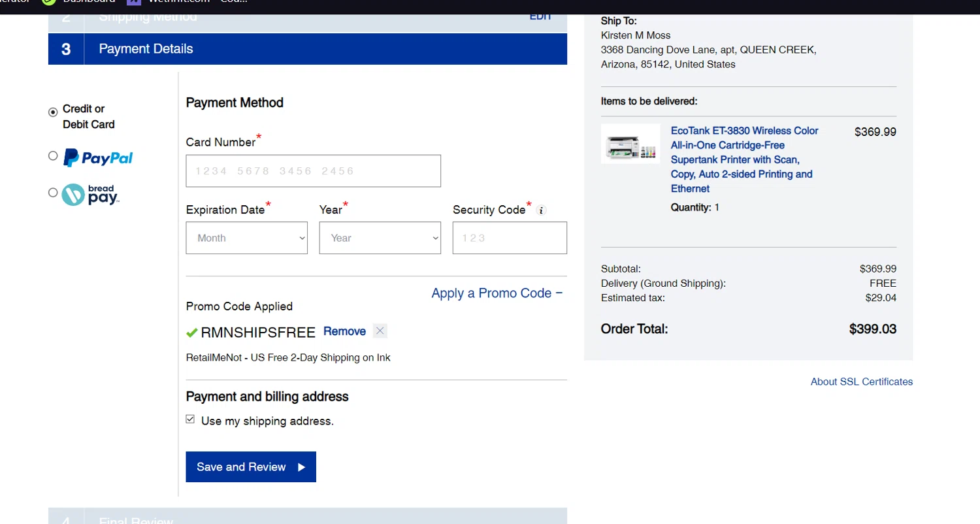The width and height of the screenshot is (980, 524).
Task: Open the EcoTank ET-3830 product link
Action: pos(744,159)
